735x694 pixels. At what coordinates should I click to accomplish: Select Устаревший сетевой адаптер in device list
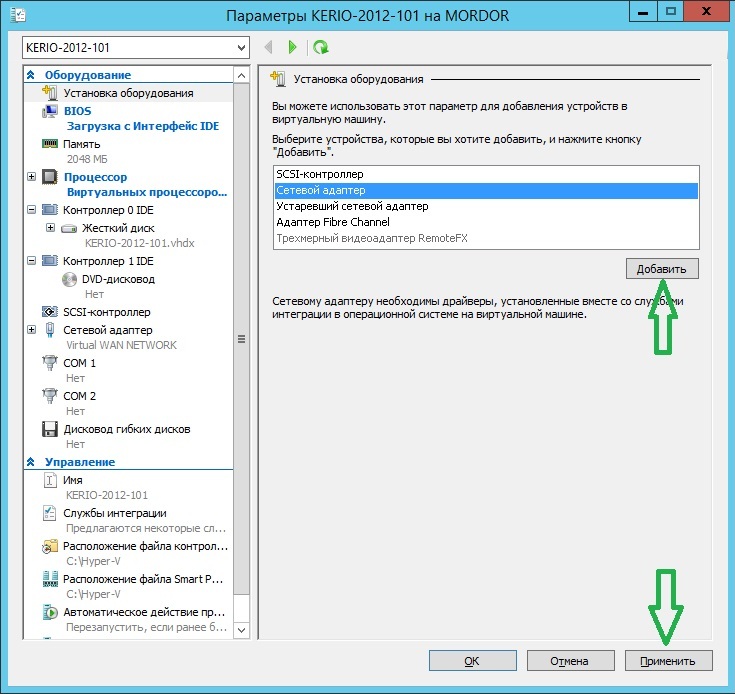point(352,206)
